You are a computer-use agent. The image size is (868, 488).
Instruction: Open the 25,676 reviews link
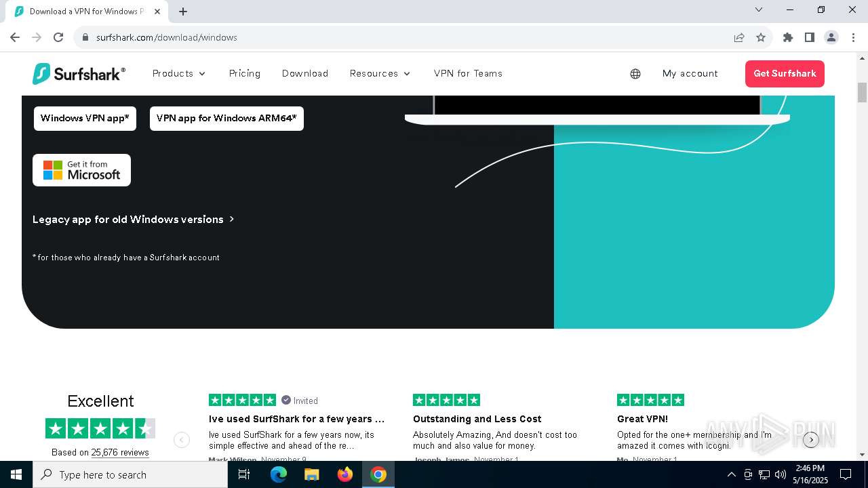(x=120, y=452)
